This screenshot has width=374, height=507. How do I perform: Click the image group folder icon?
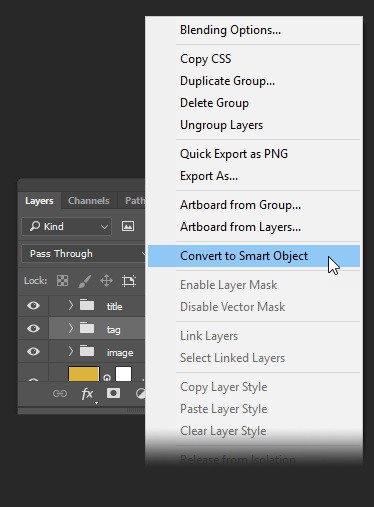87,351
